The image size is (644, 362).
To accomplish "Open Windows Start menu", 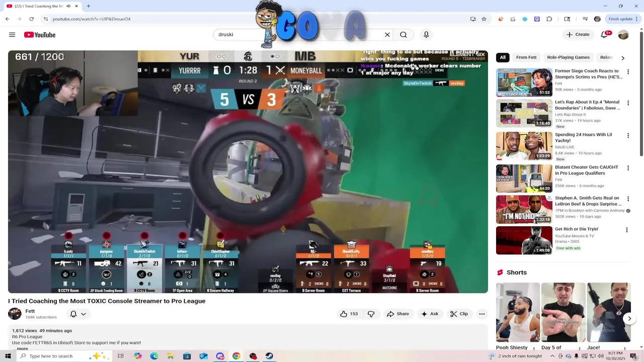I will (x=8, y=356).
